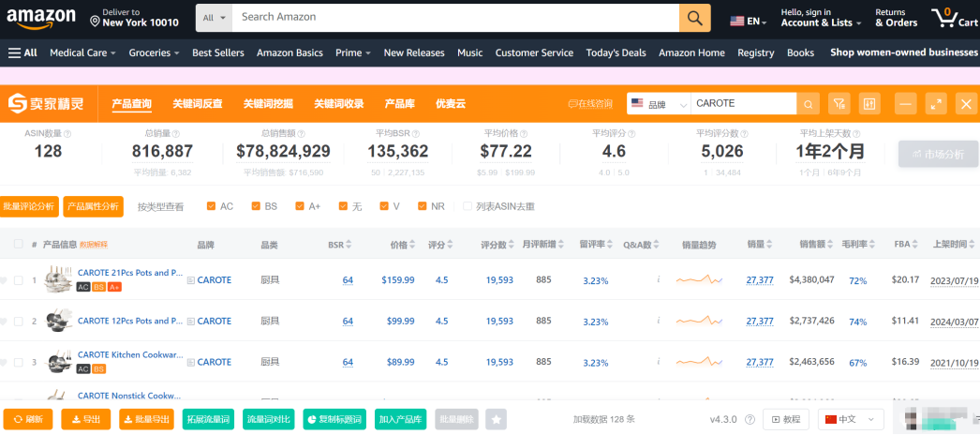This screenshot has height=435, width=980.
Task: Open the EN language dropdown
Action: point(749,22)
